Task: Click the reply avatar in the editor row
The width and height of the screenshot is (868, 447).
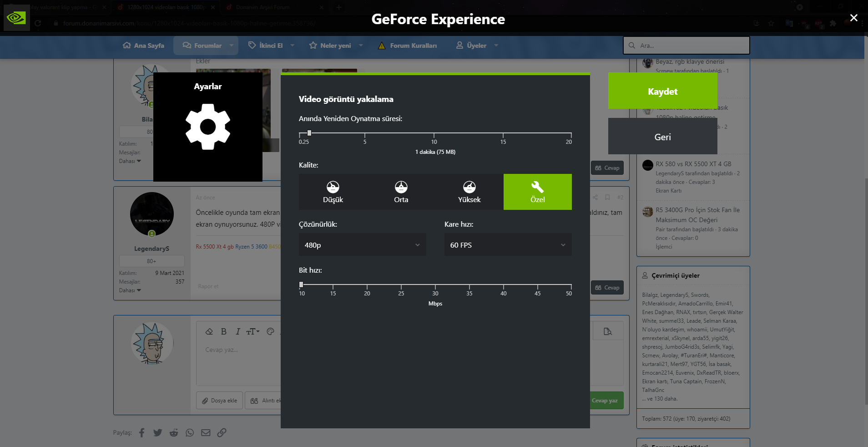Action: tap(152, 344)
